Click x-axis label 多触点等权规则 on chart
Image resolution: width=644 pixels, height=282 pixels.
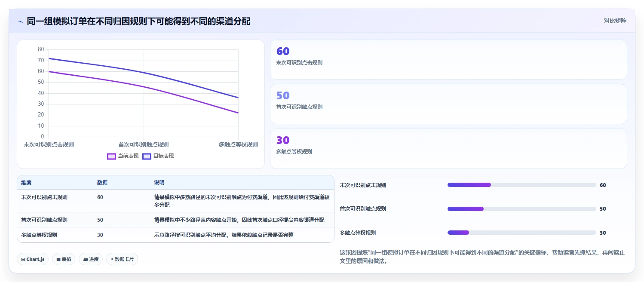(238, 144)
